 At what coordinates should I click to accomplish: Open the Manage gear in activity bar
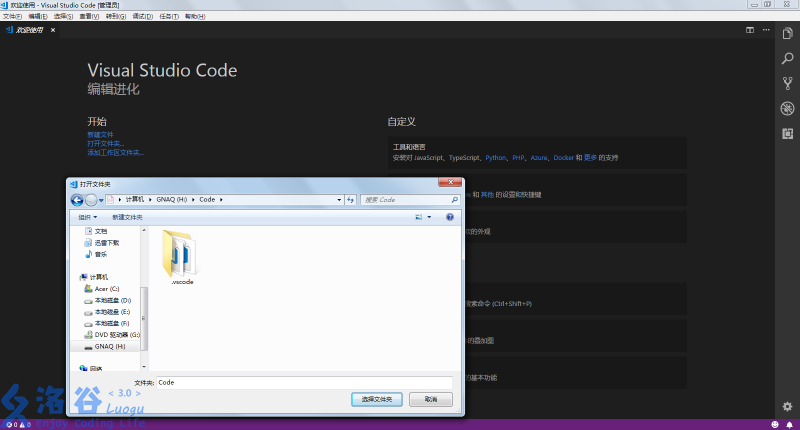787,407
